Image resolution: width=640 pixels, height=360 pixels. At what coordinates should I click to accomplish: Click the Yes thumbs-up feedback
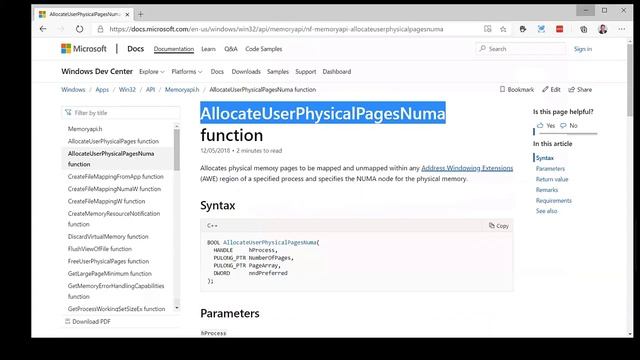[546, 126]
